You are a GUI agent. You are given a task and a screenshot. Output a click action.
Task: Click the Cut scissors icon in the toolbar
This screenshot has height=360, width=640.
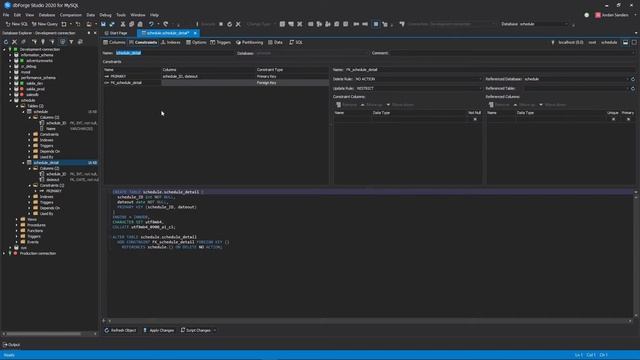tap(123, 24)
